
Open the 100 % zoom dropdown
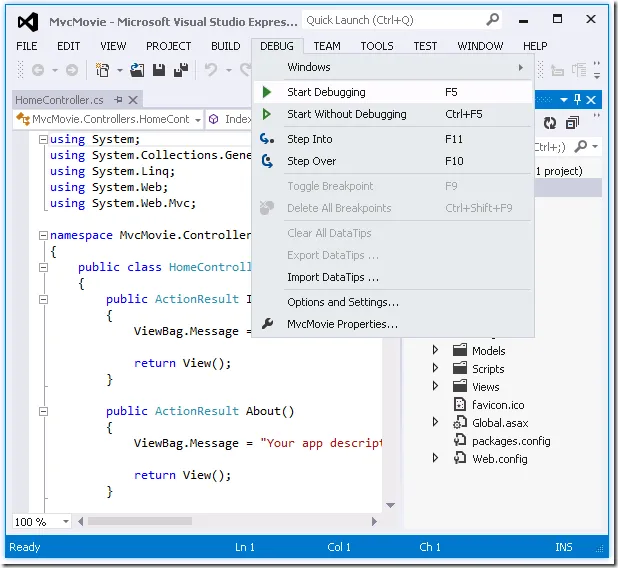tap(66, 522)
